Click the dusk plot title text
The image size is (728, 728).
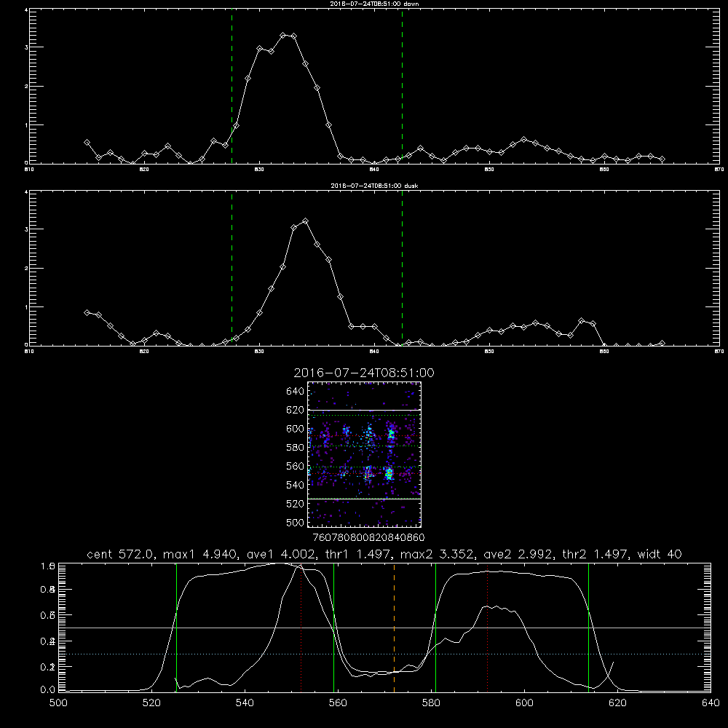tap(374, 186)
